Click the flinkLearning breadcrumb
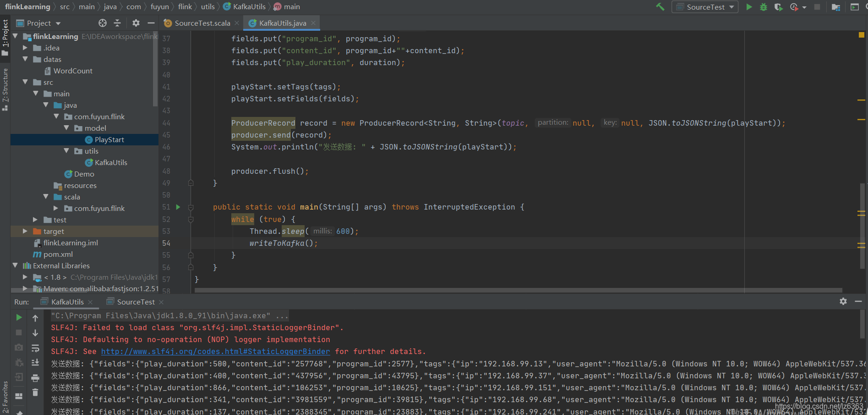Image resolution: width=868 pixels, height=415 pixels. tap(27, 7)
